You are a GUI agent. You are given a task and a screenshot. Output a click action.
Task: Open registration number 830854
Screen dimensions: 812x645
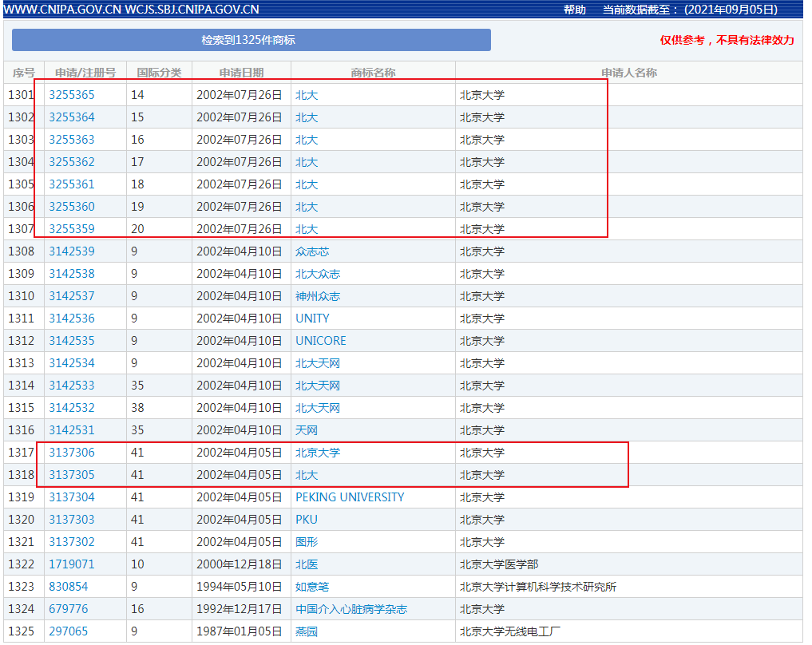point(69,586)
